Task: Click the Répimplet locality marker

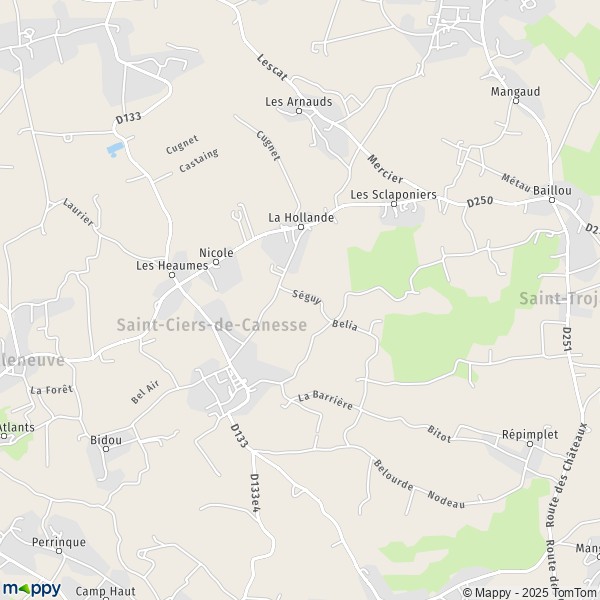Action: coord(530,444)
